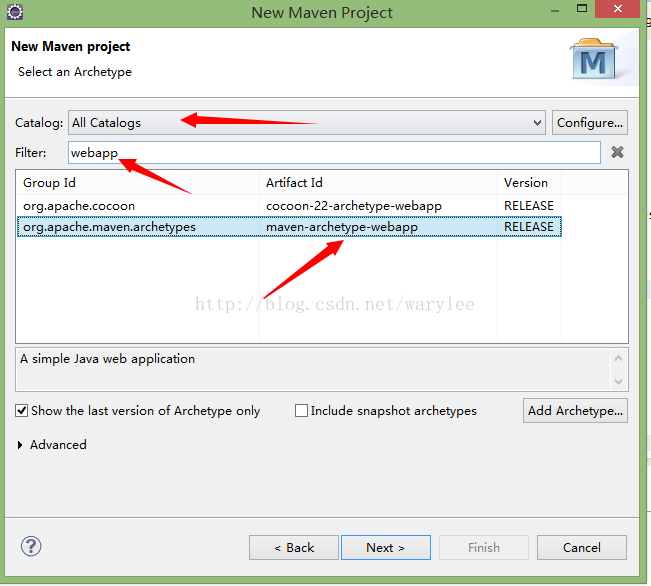Image resolution: width=651 pixels, height=586 pixels.
Task: Click into the Filter field containing webapp
Action: 334,152
